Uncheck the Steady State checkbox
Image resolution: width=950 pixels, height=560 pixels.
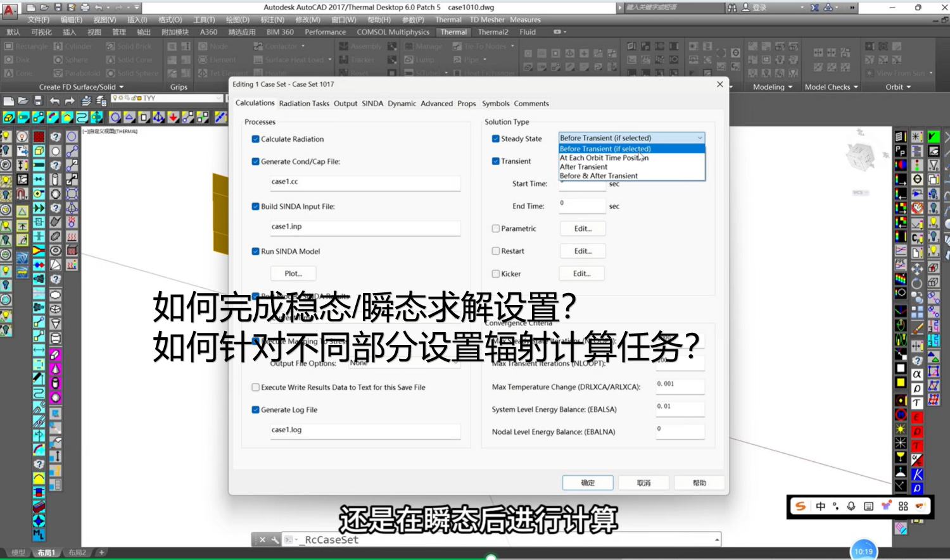pos(496,139)
